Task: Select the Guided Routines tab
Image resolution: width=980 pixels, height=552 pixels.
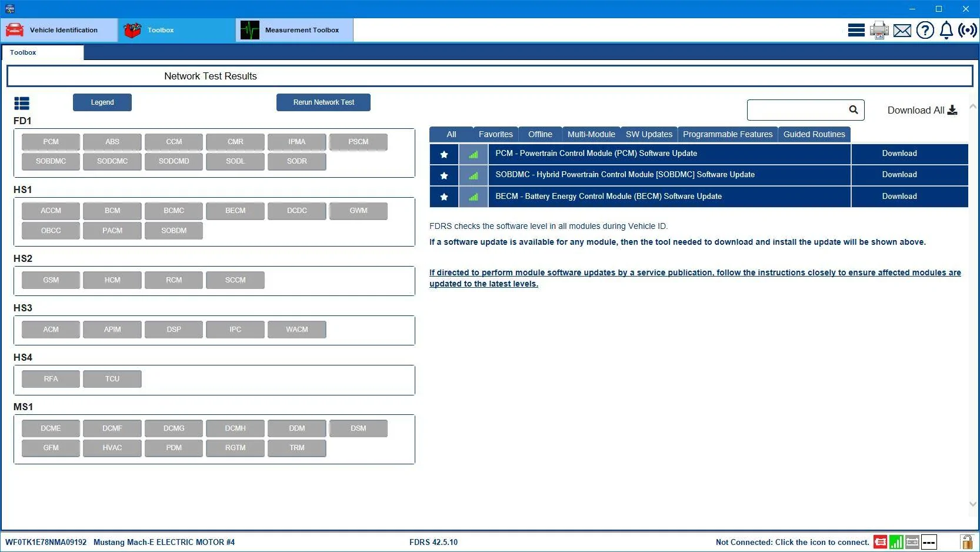Action: (x=814, y=134)
